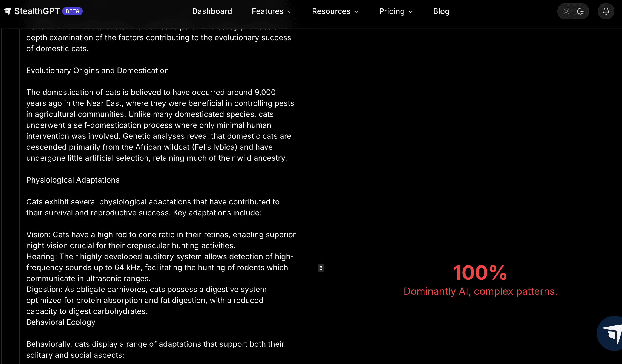Click the StealthGPT brand name link

37,11
